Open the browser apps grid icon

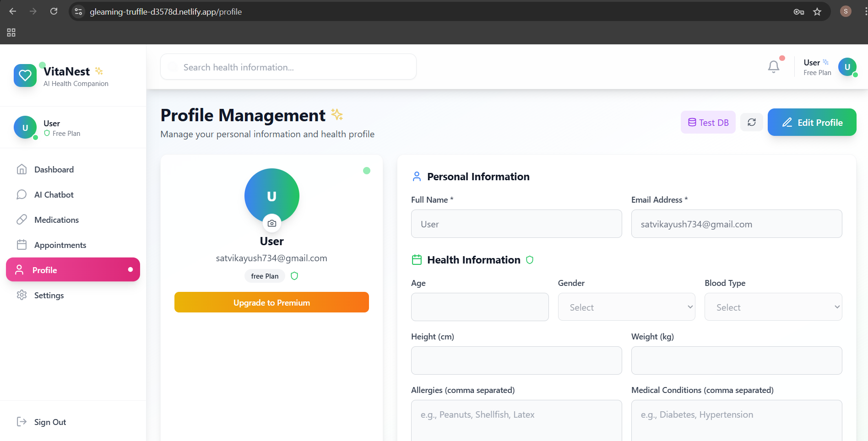[11, 32]
